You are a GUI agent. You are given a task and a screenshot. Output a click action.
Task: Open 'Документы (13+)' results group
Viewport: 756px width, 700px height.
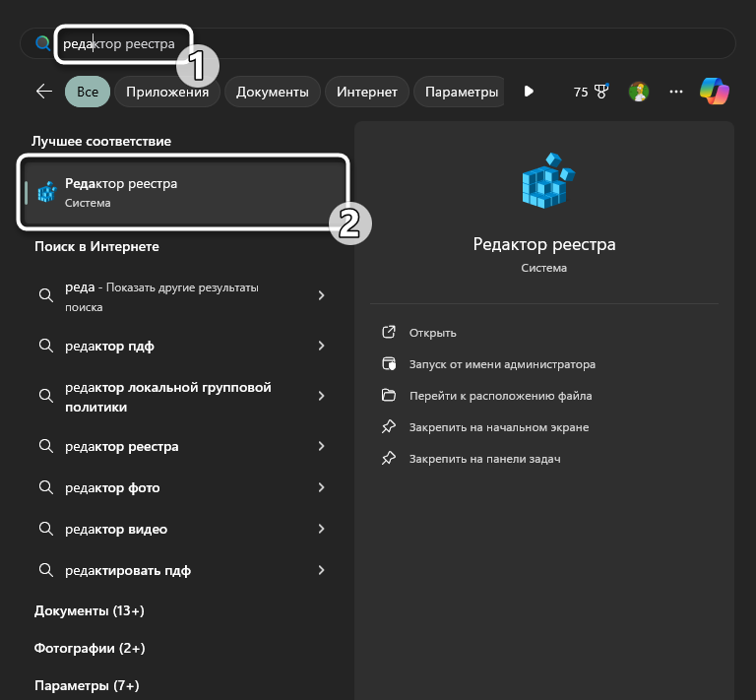click(x=90, y=610)
